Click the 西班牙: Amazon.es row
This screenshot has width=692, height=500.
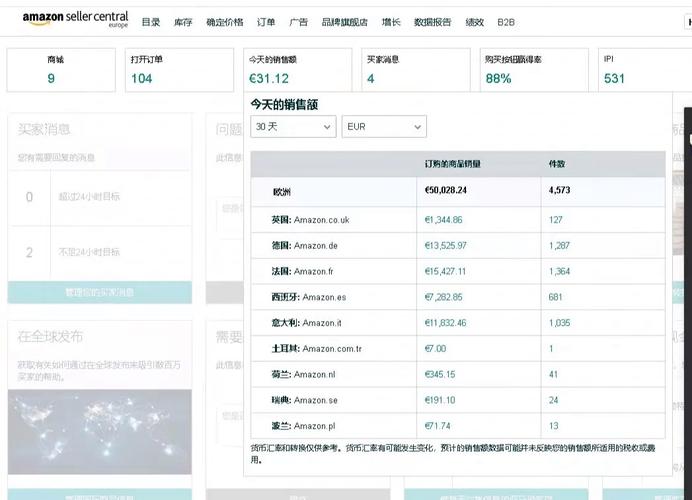click(458, 297)
